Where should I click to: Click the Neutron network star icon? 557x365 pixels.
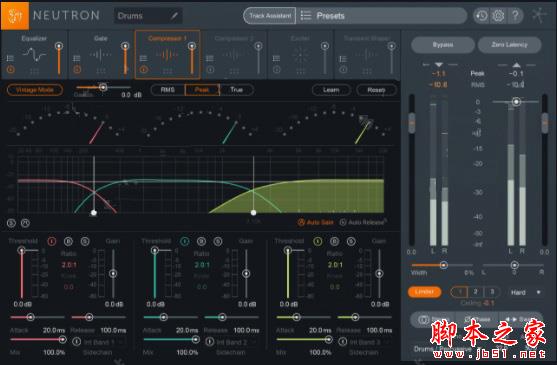click(539, 15)
